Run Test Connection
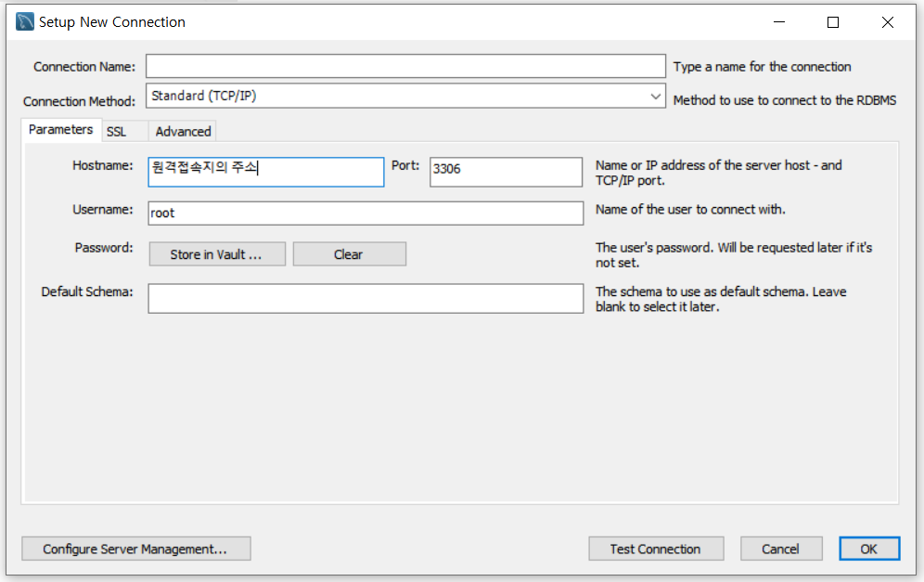 tap(656, 549)
